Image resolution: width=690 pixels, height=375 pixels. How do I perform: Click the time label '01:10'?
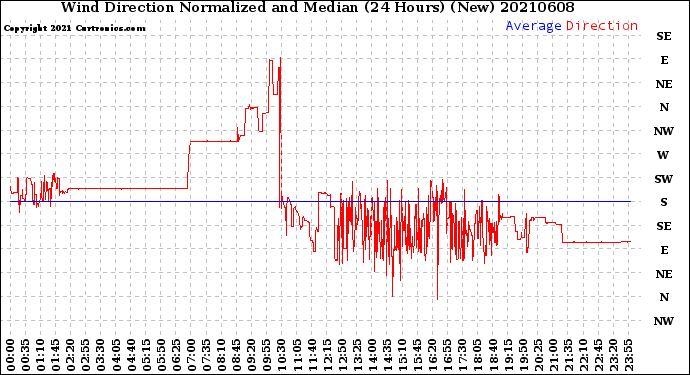pyautogui.click(x=41, y=355)
